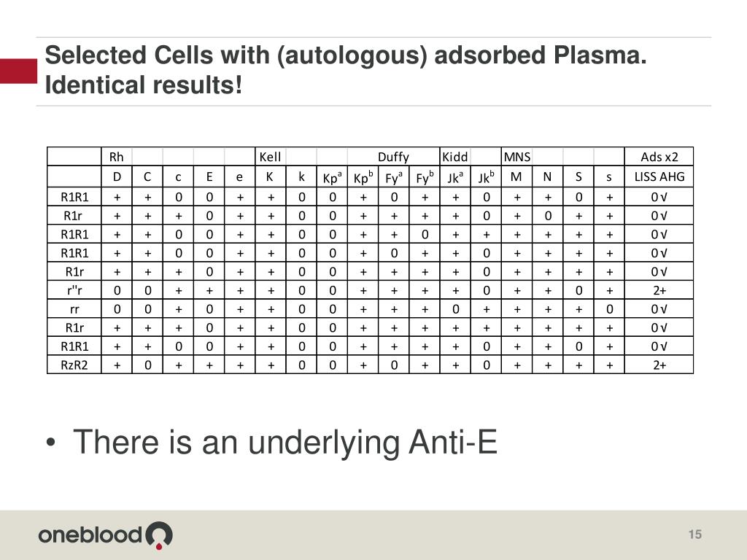Click the 2+ result in RzR2 row
The width and height of the screenshot is (747, 560).
tap(659, 365)
